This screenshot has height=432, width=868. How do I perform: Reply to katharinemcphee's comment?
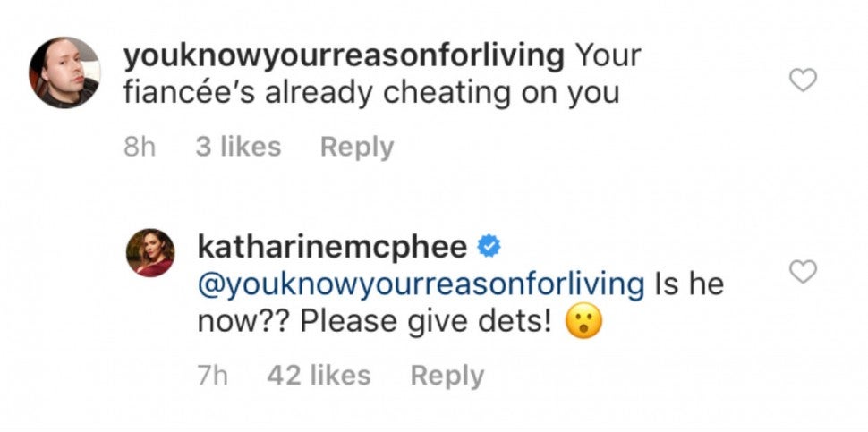(447, 376)
